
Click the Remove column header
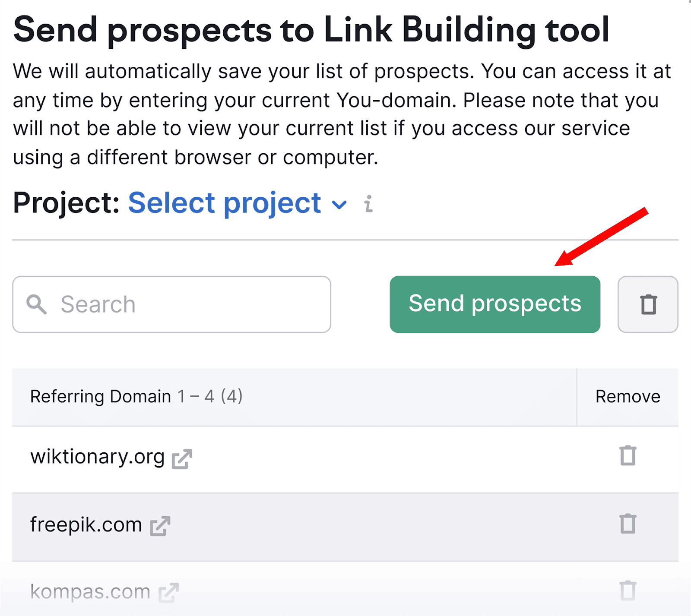tap(628, 397)
